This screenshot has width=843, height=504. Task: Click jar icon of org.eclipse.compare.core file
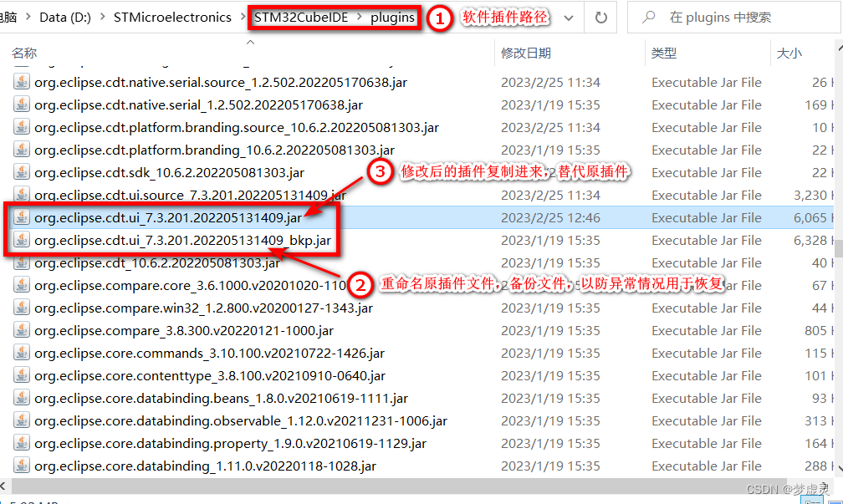[22, 285]
